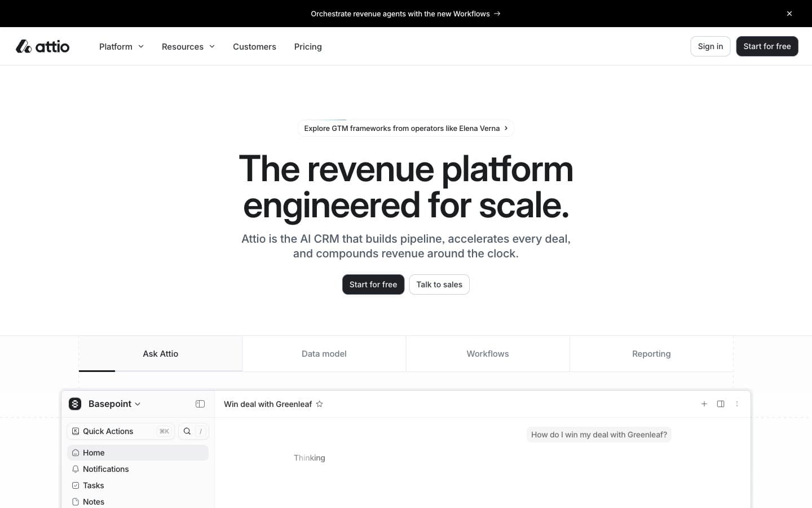Click the 'How do I win my deal with Greenleaf?' message
The height and width of the screenshot is (508, 812).
(x=599, y=435)
